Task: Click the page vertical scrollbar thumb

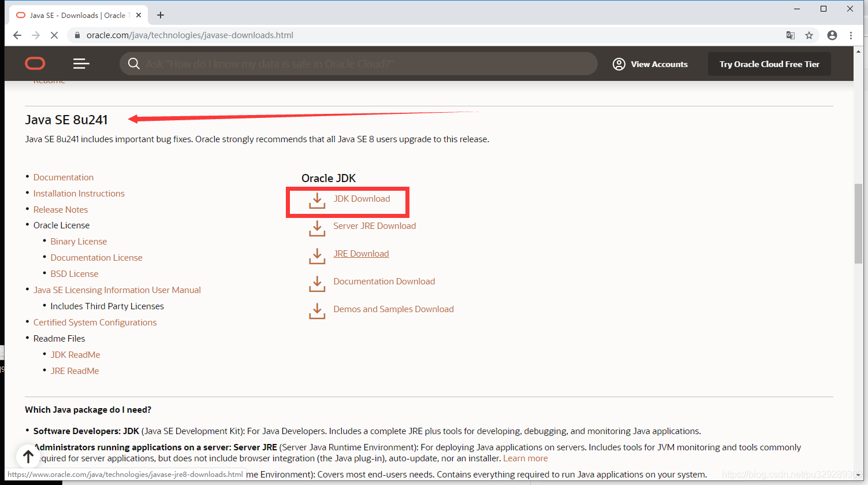Action: point(859,224)
